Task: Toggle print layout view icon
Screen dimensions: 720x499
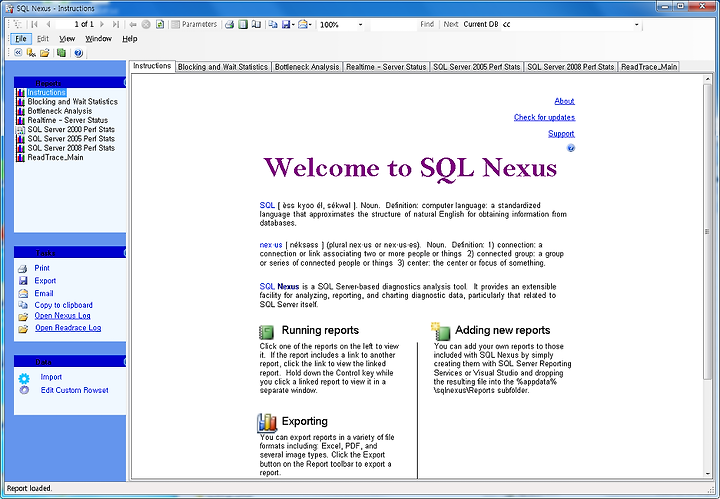Action: (x=243, y=24)
